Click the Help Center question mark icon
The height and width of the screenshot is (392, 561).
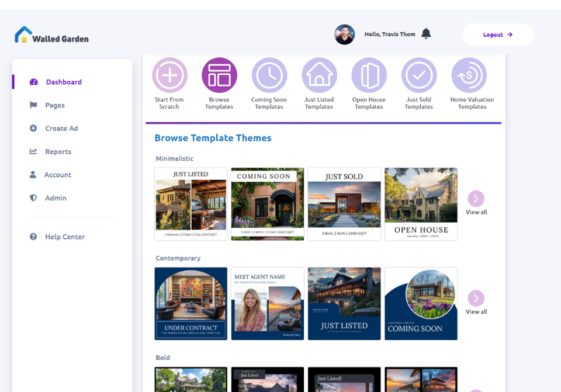[x=33, y=237]
